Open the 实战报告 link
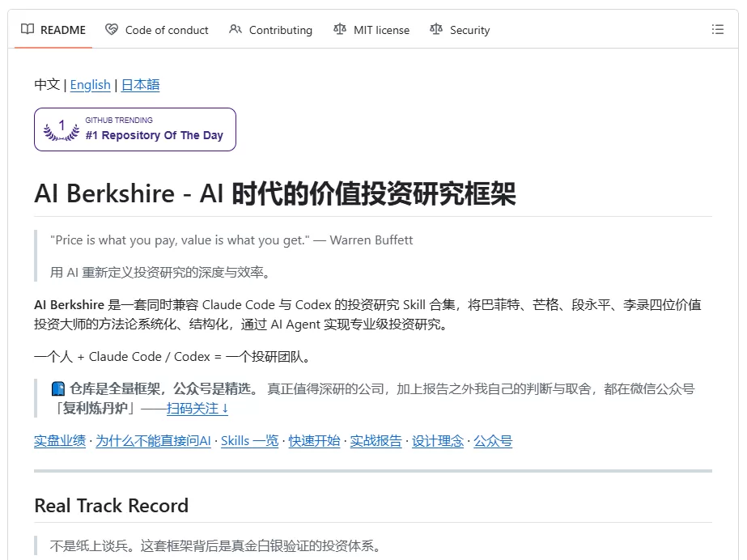 coord(376,441)
